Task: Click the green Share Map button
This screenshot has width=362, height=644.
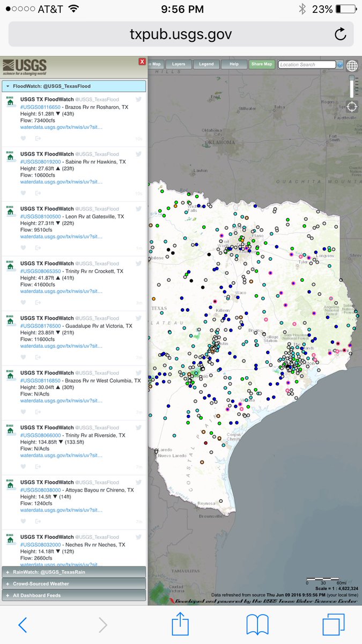Action: pyautogui.click(x=262, y=64)
